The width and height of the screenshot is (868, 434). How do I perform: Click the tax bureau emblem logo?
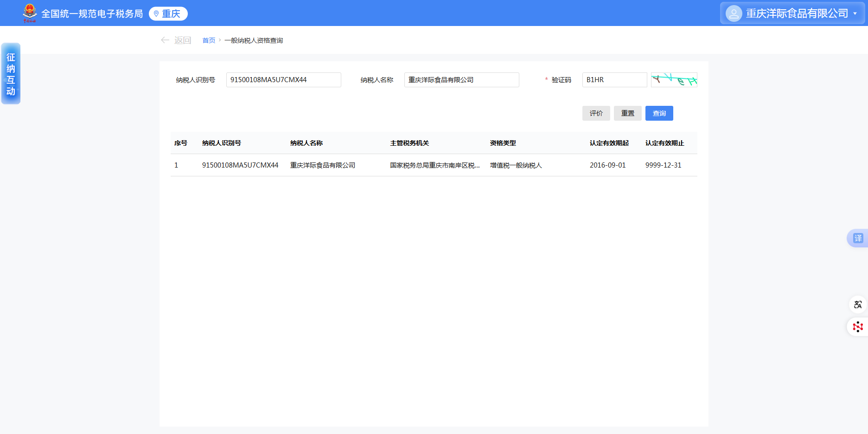pyautogui.click(x=30, y=13)
